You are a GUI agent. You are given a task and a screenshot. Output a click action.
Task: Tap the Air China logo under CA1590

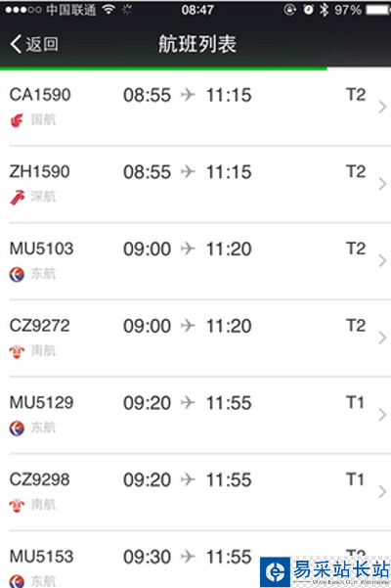pos(17,120)
